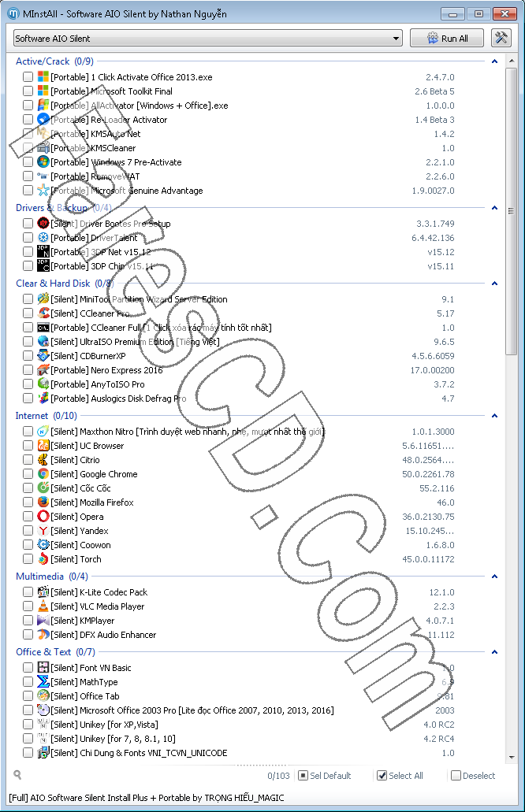Viewport: 525px width, 812px height.
Task: Select Unikey for 7, 8, 8.1, 10 entry
Action: (x=113, y=739)
